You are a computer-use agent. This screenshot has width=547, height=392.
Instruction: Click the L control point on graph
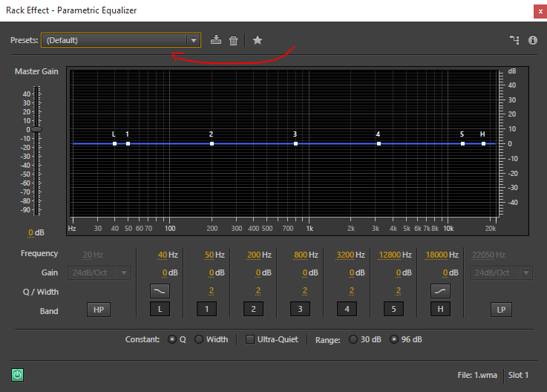pyautogui.click(x=114, y=143)
